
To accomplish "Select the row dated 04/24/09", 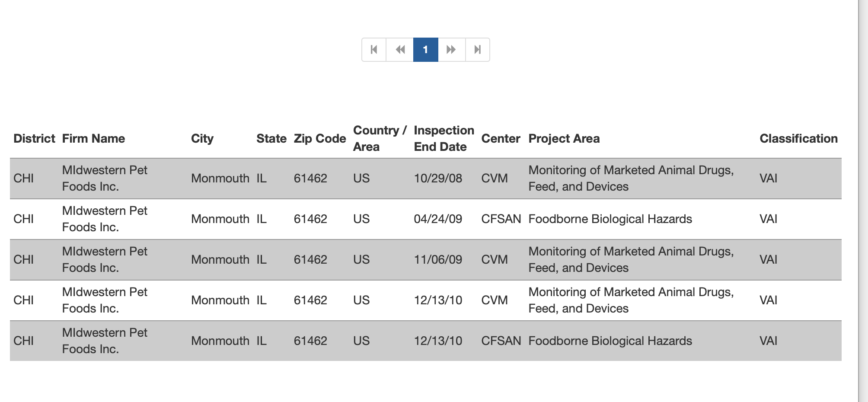I will [438, 219].
